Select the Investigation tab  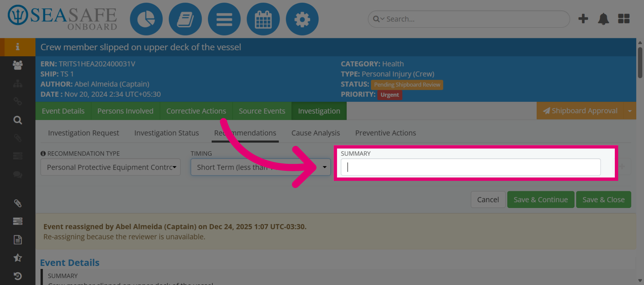pyautogui.click(x=319, y=111)
